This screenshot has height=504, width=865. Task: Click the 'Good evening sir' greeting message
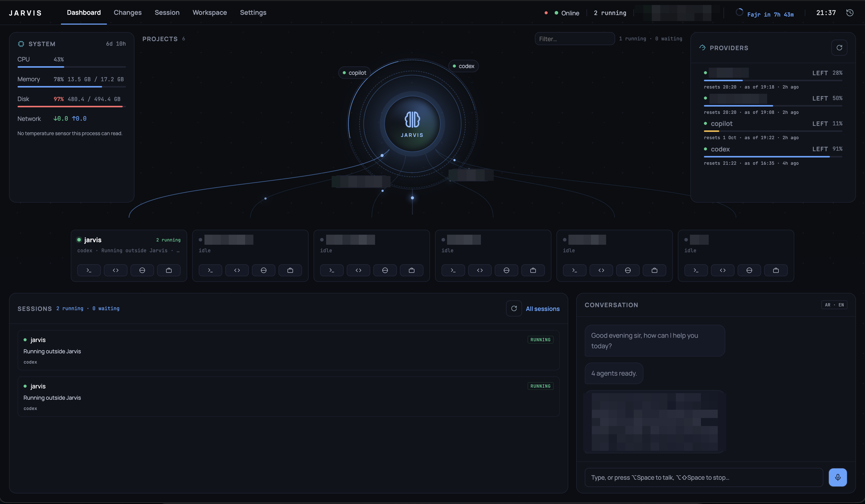click(655, 341)
